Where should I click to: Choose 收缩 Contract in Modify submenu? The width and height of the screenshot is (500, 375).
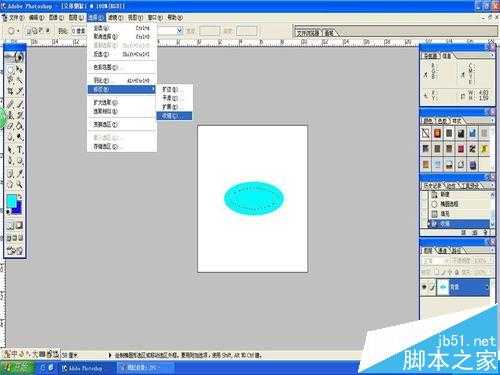pyautogui.click(x=174, y=116)
